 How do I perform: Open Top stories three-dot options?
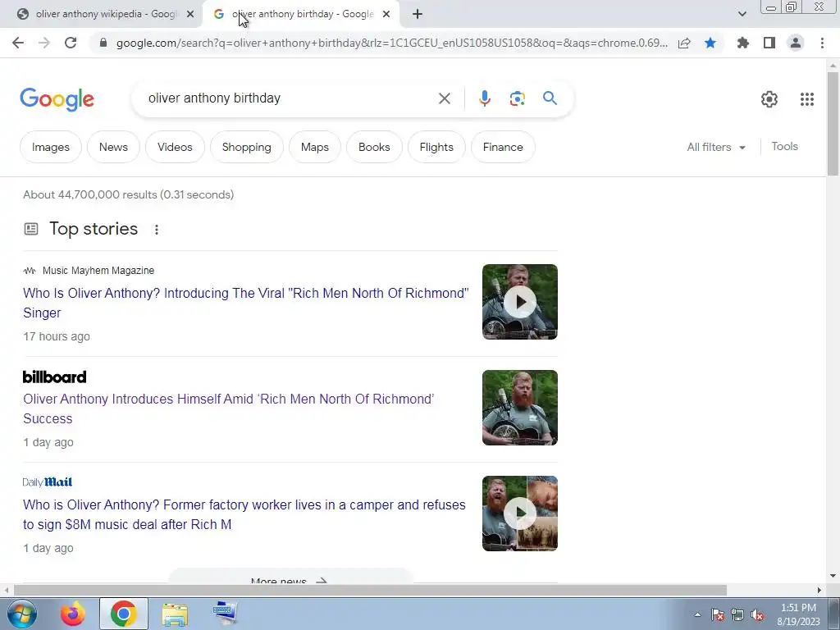pyautogui.click(x=157, y=230)
